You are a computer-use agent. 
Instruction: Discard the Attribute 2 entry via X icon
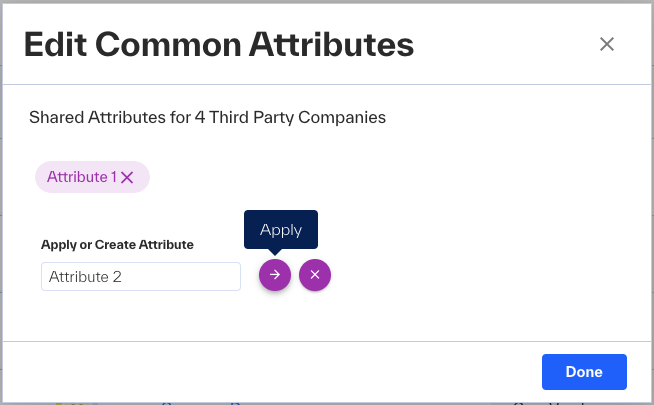point(315,275)
